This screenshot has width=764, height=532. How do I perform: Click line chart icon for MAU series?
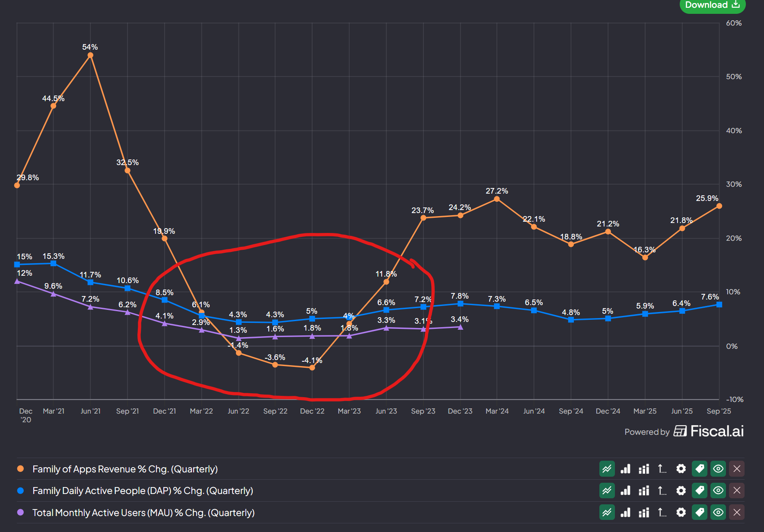point(607,513)
